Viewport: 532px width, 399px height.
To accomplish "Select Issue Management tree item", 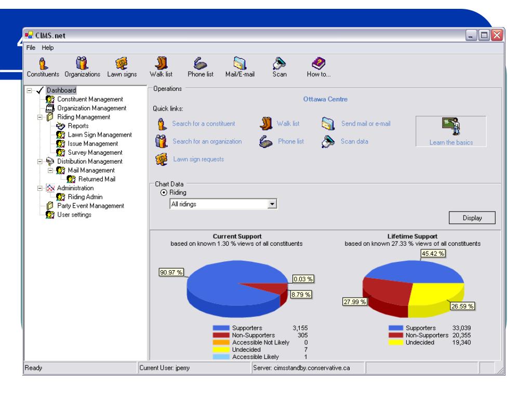I will 93,144.
